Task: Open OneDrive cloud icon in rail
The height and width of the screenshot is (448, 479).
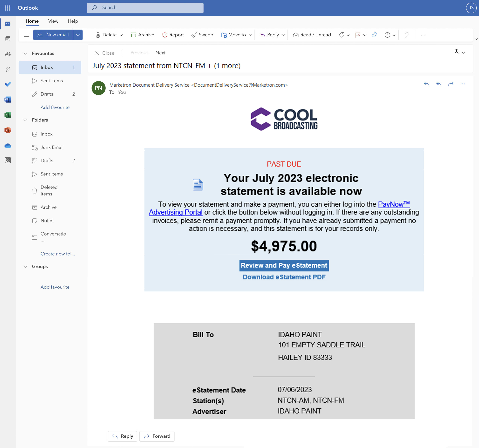Action: 8,146
